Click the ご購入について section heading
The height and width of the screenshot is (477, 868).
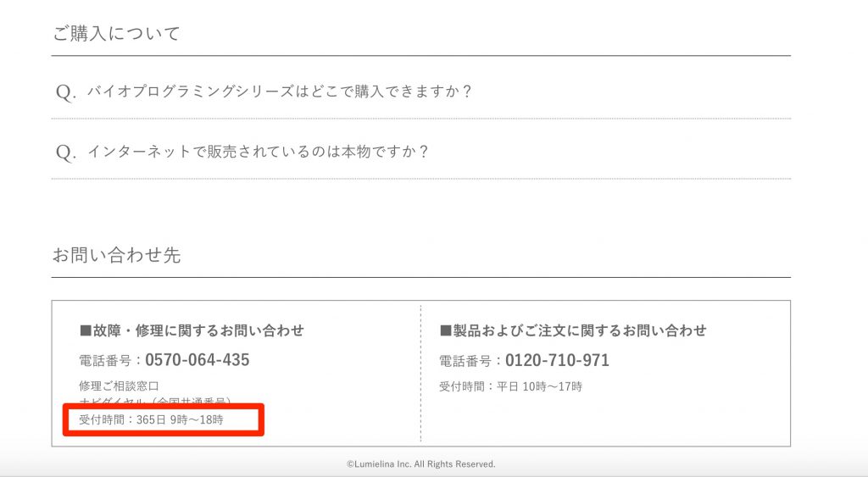click(116, 34)
